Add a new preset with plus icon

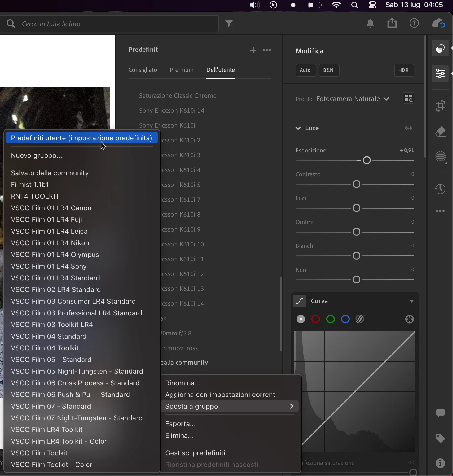(x=253, y=50)
